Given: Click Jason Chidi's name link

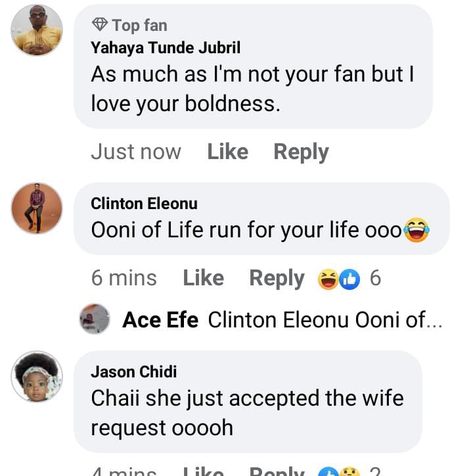Looking at the screenshot, I should click(134, 372).
